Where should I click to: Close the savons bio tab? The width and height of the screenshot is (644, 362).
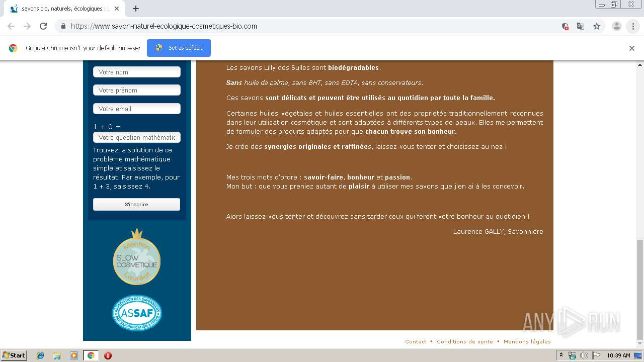(117, 9)
